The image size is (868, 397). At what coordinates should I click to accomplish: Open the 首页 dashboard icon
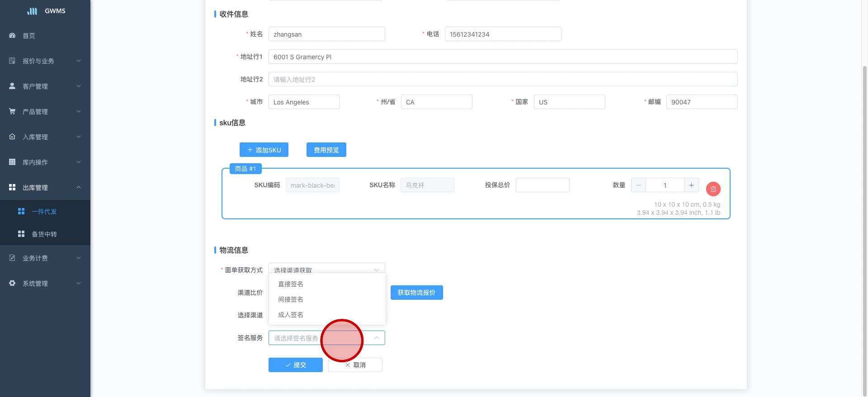click(x=12, y=35)
